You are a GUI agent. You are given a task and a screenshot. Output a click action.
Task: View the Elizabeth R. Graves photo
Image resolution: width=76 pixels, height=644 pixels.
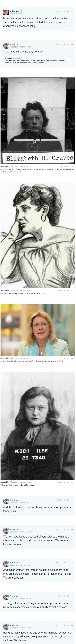38,121
